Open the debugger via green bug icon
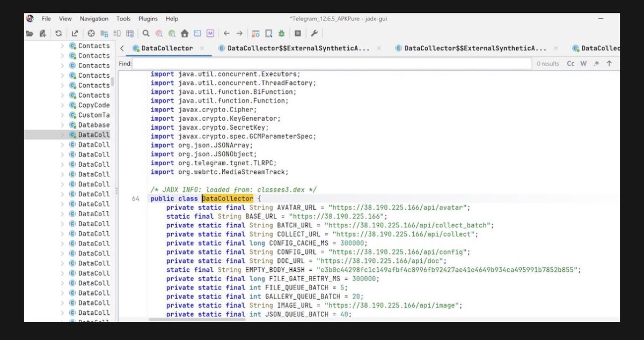The image size is (644, 340). 282,33
